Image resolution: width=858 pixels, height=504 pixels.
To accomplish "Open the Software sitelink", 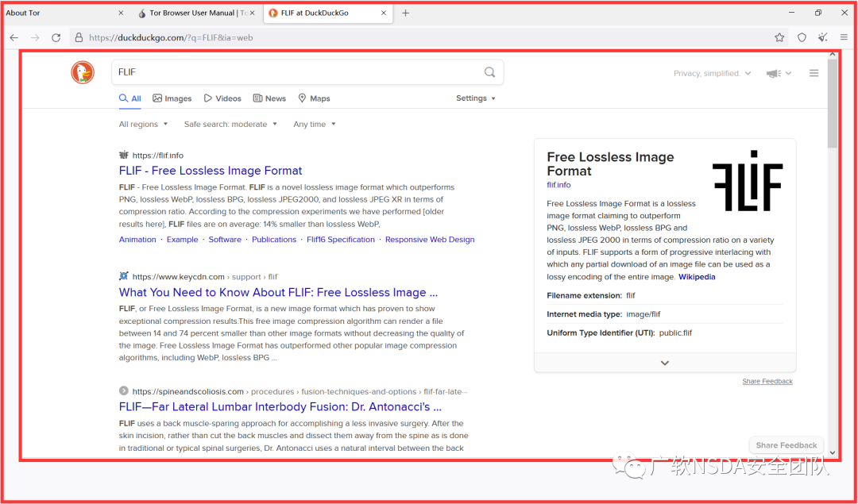I will coord(225,240).
